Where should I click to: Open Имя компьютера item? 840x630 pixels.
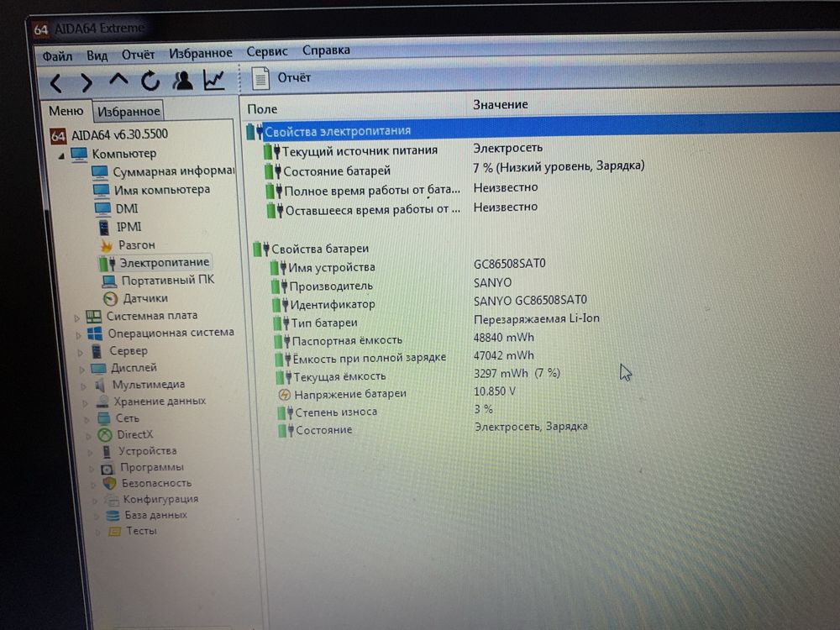[x=162, y=190]
